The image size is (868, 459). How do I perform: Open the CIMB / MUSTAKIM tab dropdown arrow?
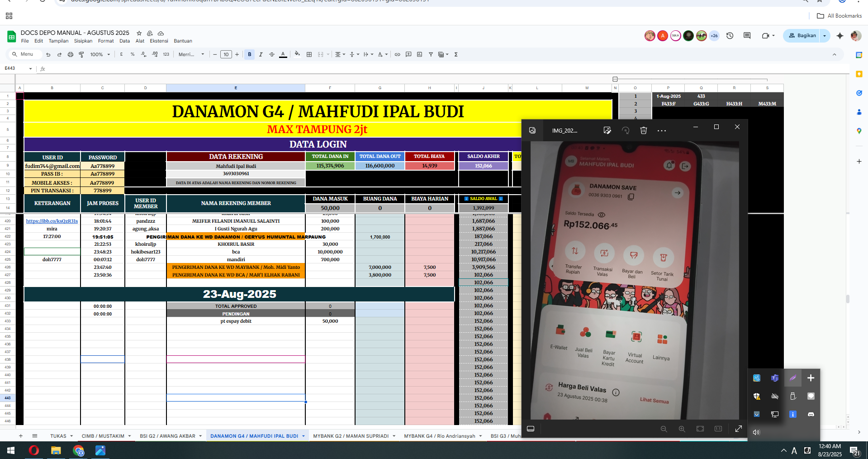pos(129,436)
